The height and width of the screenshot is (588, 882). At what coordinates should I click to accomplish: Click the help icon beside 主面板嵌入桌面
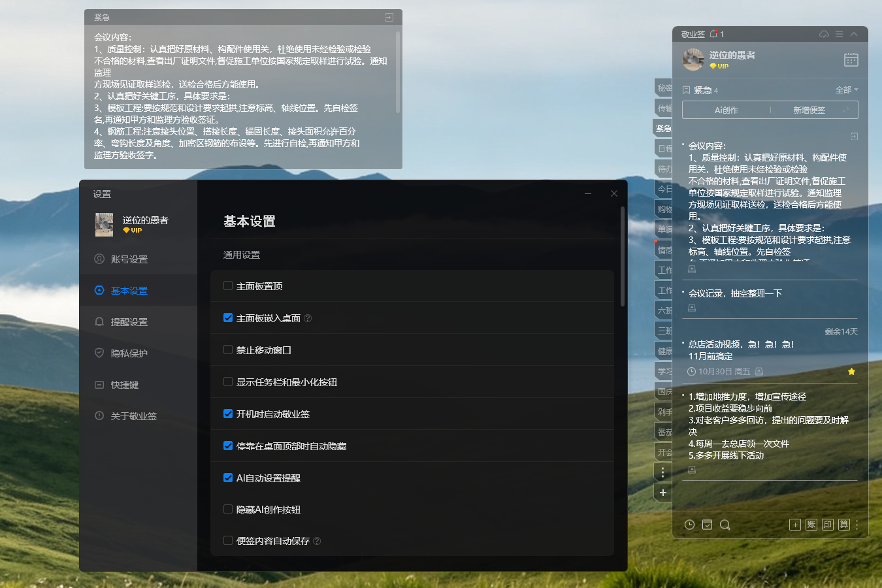(x=308, y=318)
